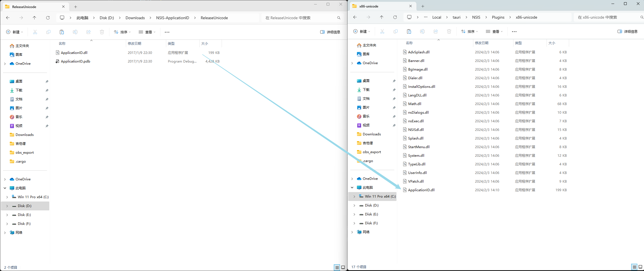
Task: Click Copy icon in x86-unicode window toolbar
Action: [396, 32]
